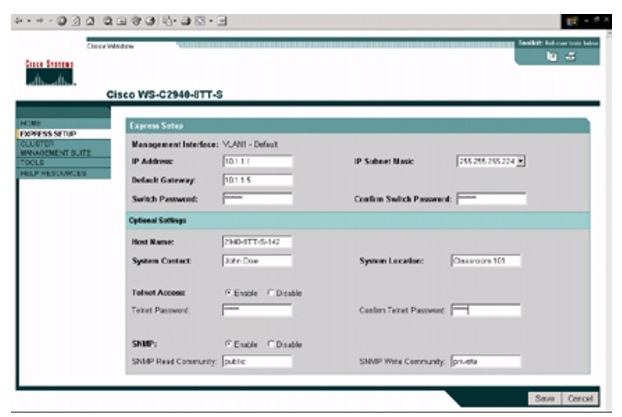The width and height of the screenshot is (622, 417).
Task: Click the SNMP Read Community field
Action: 257,361
